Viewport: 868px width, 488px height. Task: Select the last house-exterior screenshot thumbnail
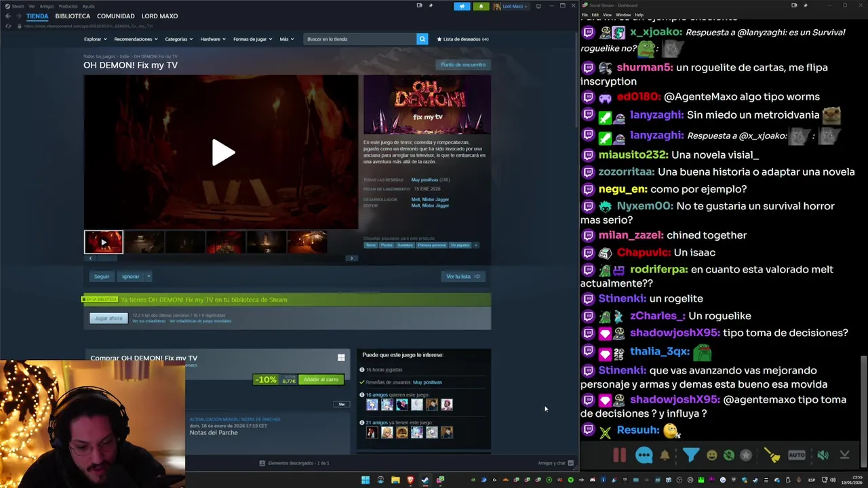tap(307, 242)
